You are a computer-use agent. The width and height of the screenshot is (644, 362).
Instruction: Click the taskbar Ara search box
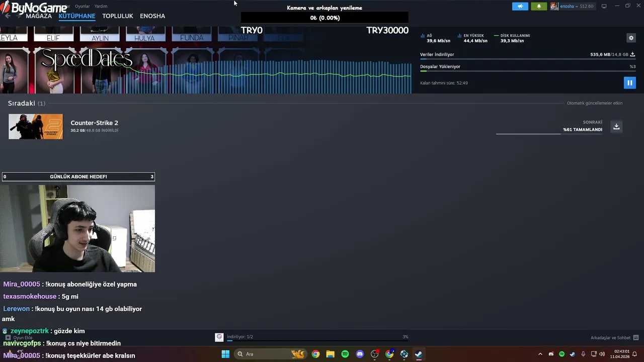270,354
